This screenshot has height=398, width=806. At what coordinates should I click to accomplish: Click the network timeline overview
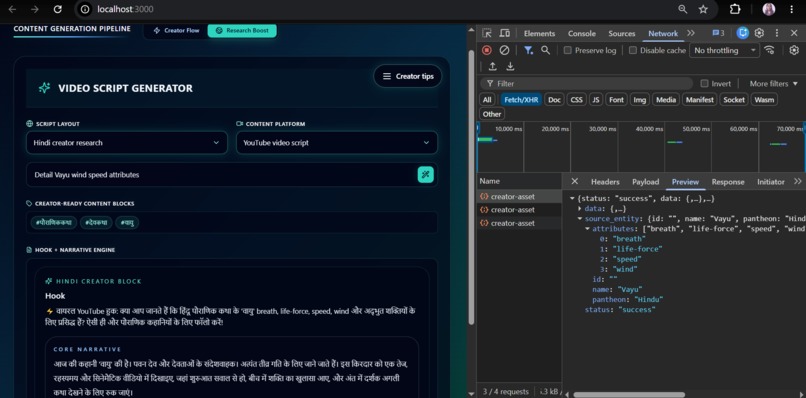click(641, 147)
